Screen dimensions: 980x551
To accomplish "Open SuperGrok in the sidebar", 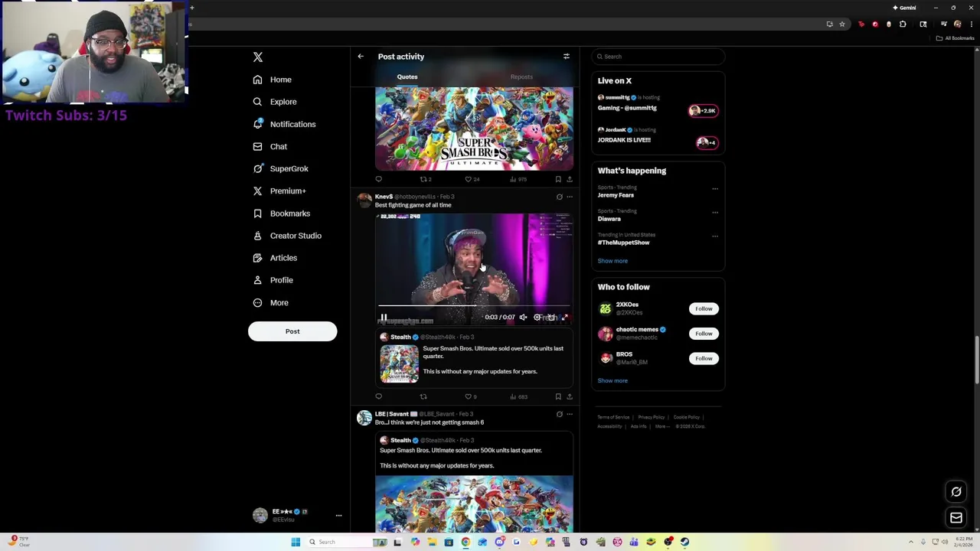I will click(x=281, y=168).
